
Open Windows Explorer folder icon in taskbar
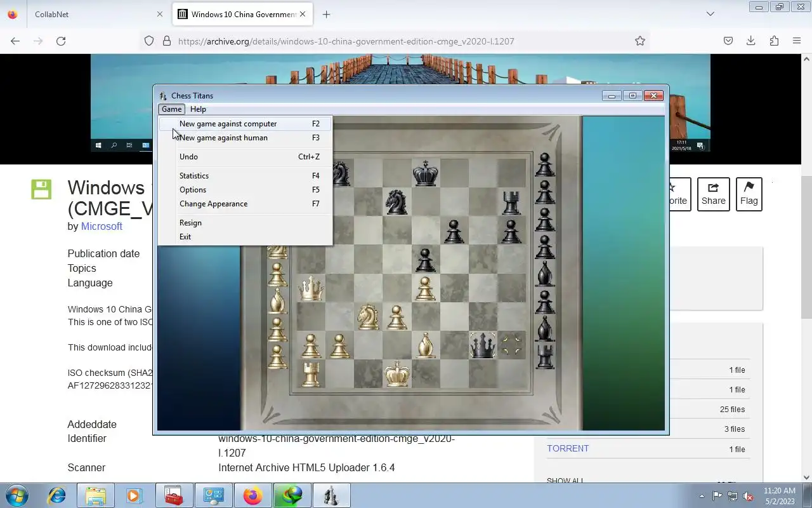click(95, 495)
